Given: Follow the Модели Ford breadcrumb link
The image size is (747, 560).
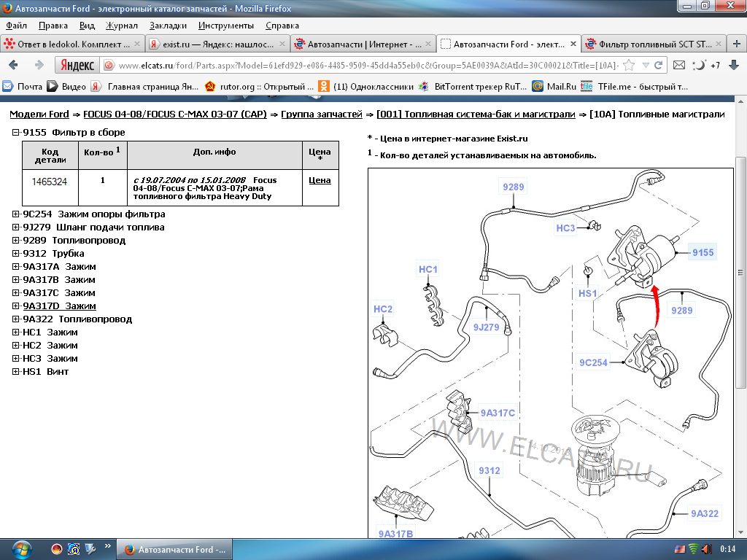Looking at the screenshot, I should click(39, 114).
